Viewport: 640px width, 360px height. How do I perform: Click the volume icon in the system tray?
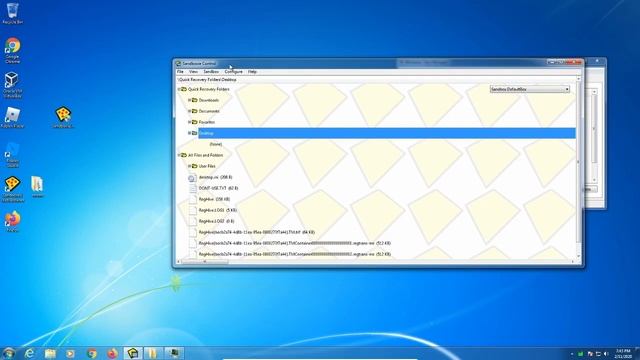606,354
